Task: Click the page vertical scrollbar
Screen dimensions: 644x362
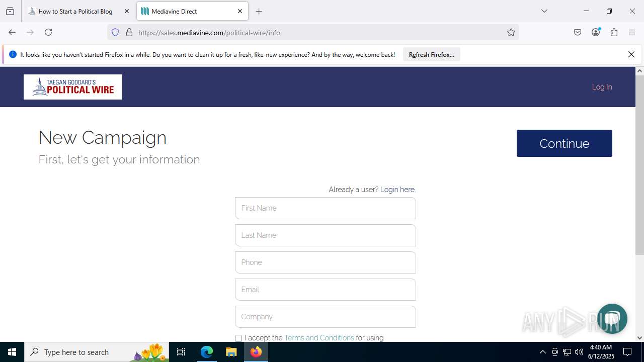Action: (639, 166)
